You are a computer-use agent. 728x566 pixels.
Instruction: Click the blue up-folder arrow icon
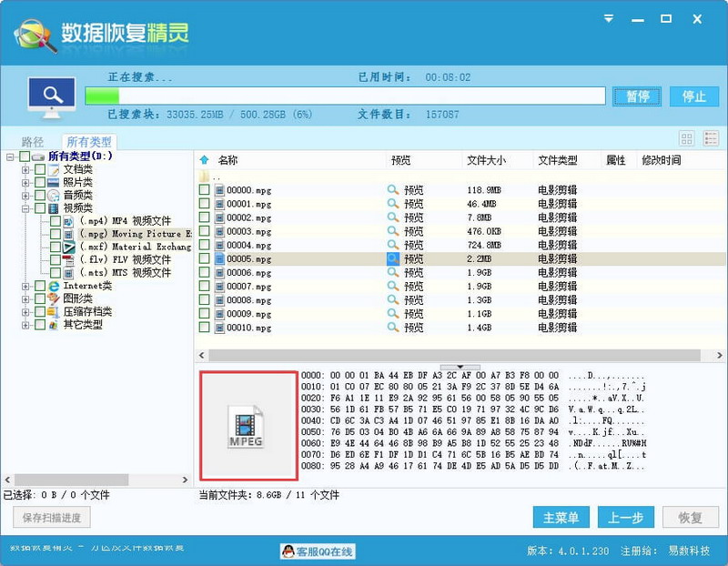click(204, 160)
